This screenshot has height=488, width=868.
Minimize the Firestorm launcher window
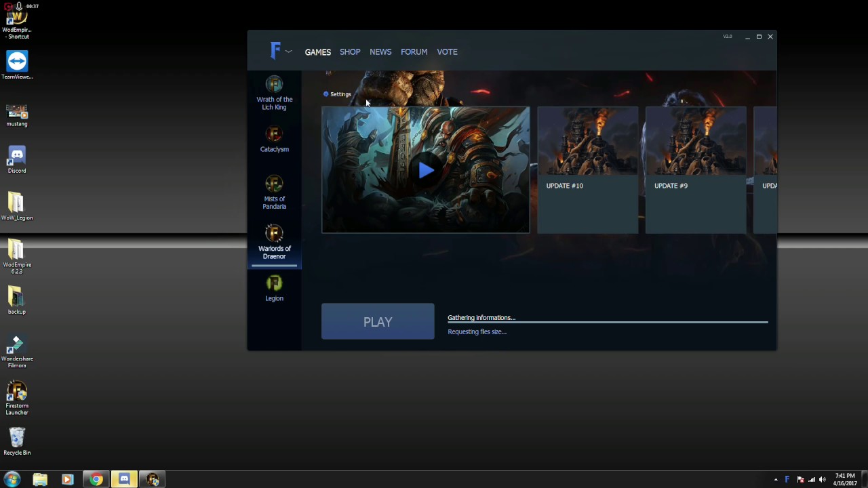(x=747, y=37)
